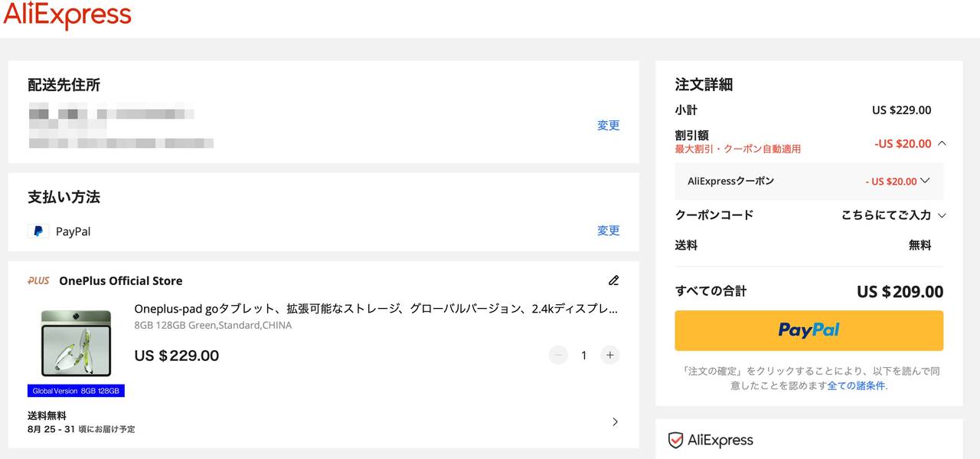This screenshot has height=459, width=980.
Task: Click the AliExpress logo in header
Action: [x=67, y=15]
